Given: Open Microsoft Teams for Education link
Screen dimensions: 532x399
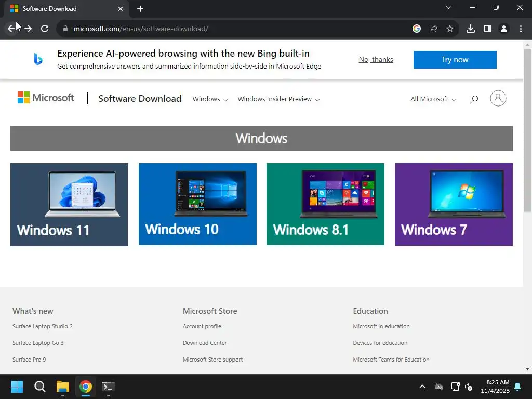Looking at the screenshot, I should tap(391, 360).
